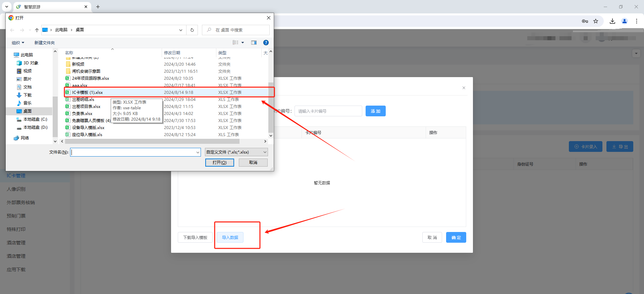This screenshot has width=644, height=294.
Task: Click the 新建文件夹 button
Action: 44,43
